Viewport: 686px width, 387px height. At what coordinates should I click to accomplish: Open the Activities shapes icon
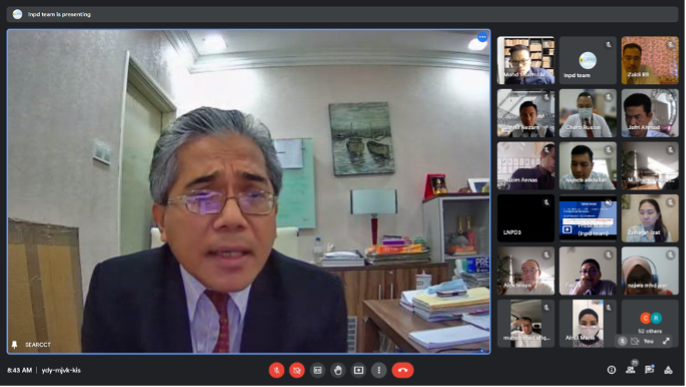click(668, 370)
